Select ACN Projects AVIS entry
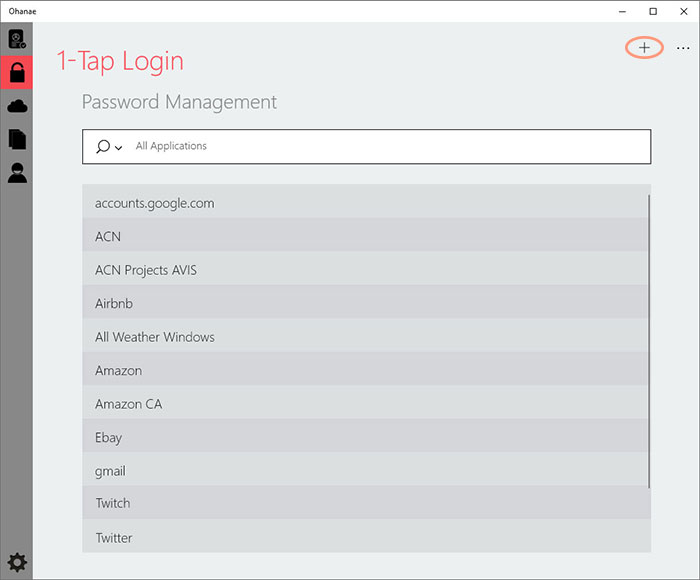The height and width of the screenshot is (580, 700). (x=365, y=270)
